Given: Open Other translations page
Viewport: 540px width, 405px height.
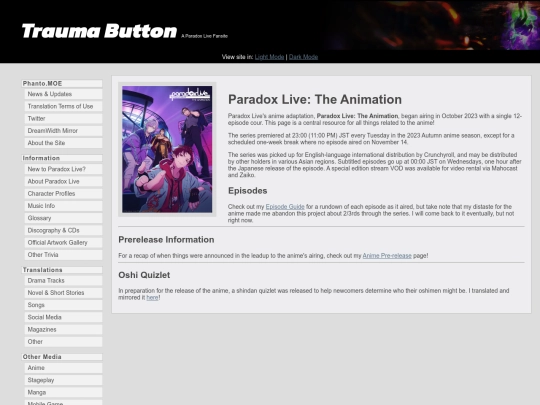Looking at the screenshot, I should coord(63,342).
